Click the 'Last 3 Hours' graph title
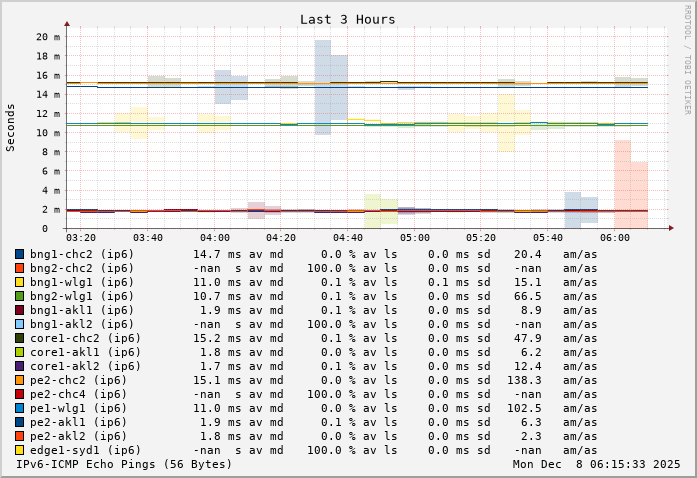 (347, 19)
